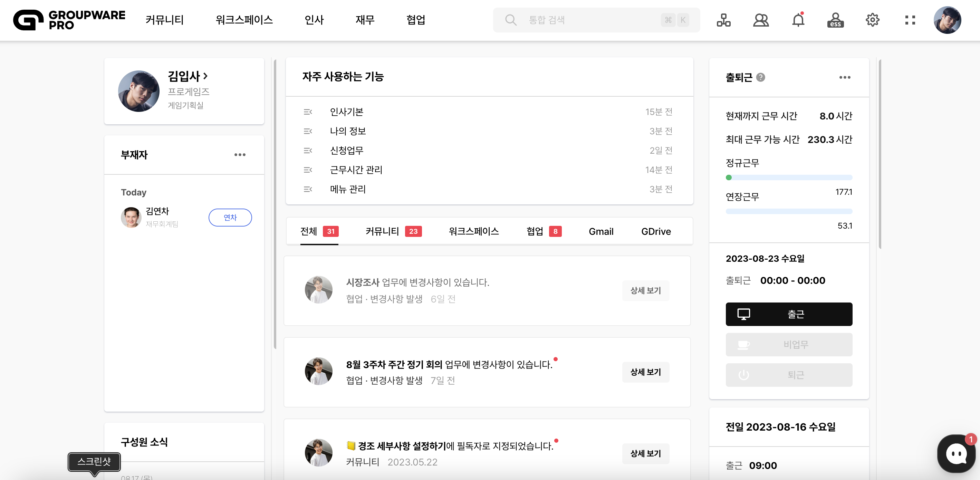Screen dimensions: 980x480
Task: Open 출퇴근 panel more options
Action: tap(845, 77)
